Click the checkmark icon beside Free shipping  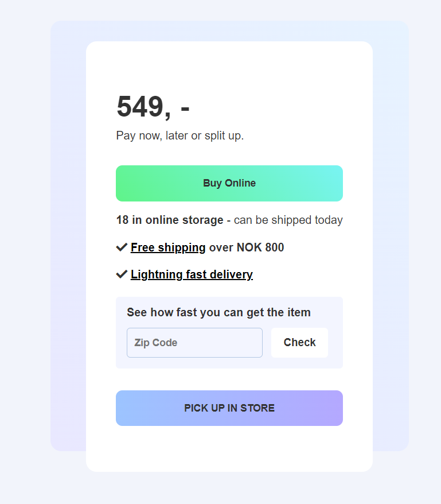point(121,247)
